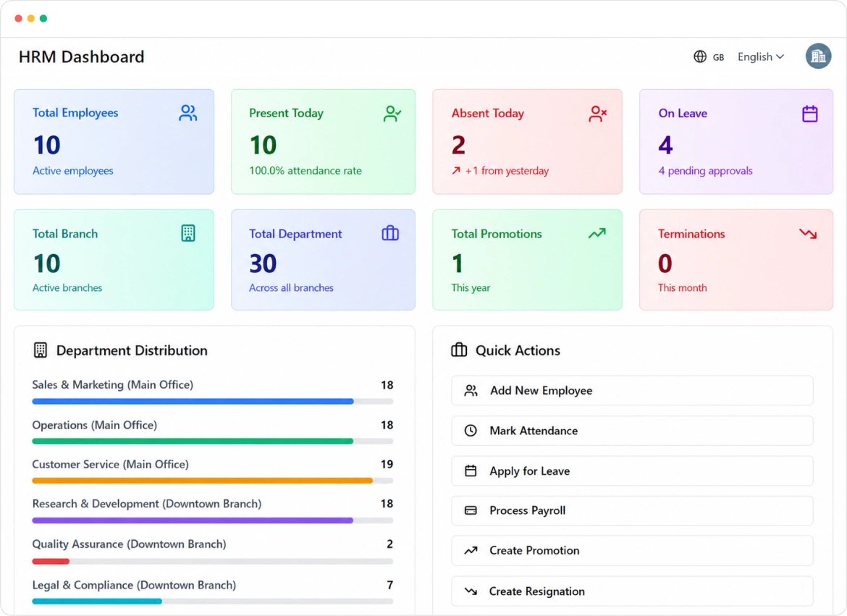
Task: Click the Quick Actions heading
Action: click(518, 350)
